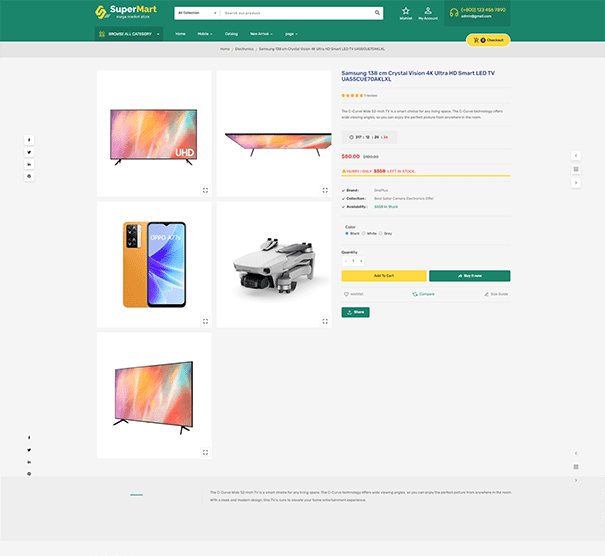This screenshot has height=556, width=605.
Task: Click the (+800) 123 456 7890 phone number
Action: [x=483, y=10]
